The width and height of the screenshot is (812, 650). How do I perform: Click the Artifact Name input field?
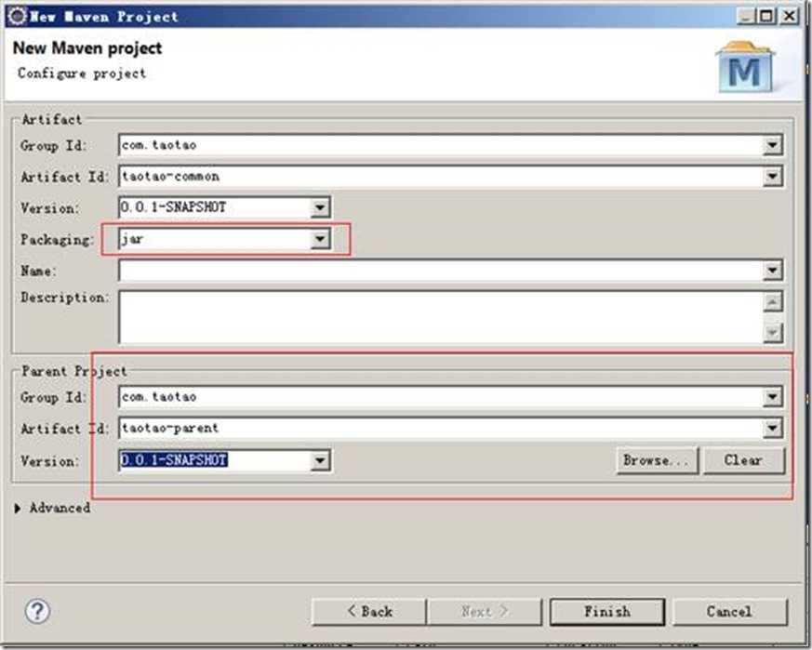441,271
